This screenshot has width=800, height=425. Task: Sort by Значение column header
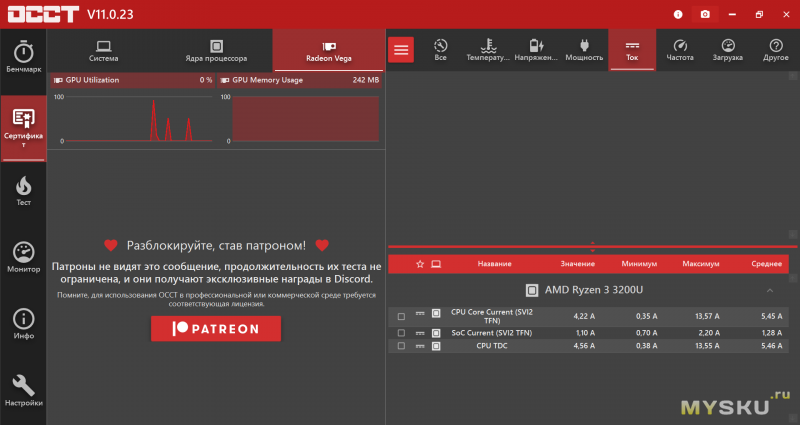(578, 264)
